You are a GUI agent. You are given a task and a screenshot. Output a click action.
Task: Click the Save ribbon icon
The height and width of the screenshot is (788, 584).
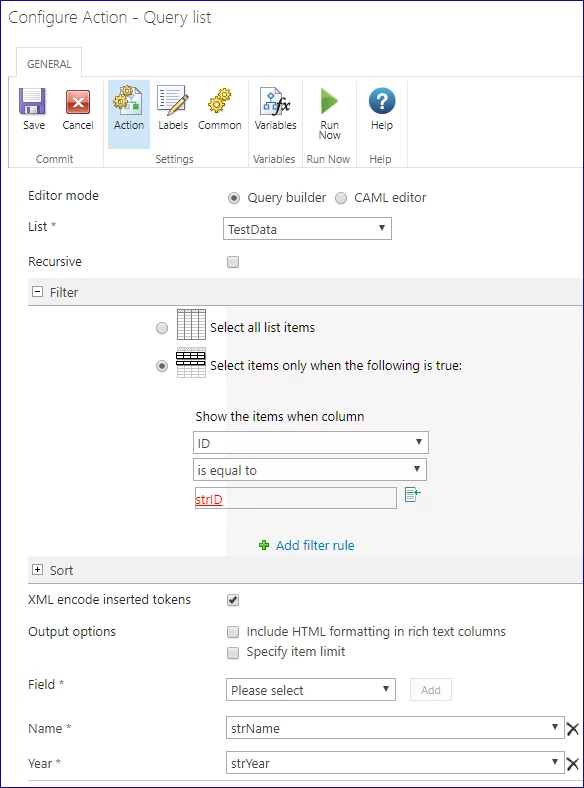click(33, 102)
